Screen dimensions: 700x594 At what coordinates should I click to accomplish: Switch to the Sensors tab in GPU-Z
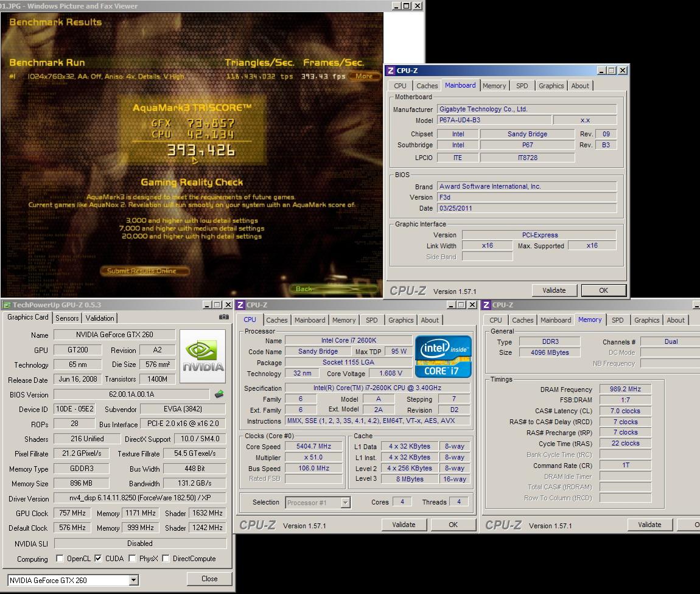tap(67, 318)
